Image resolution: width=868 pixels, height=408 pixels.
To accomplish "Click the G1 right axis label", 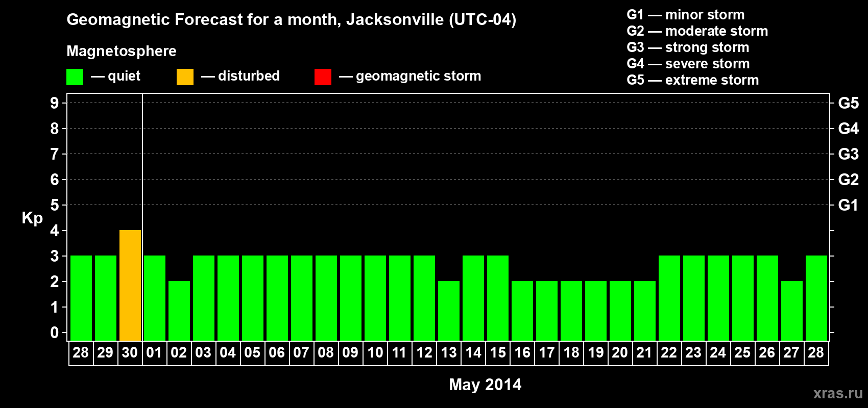I will click(848, 205).
